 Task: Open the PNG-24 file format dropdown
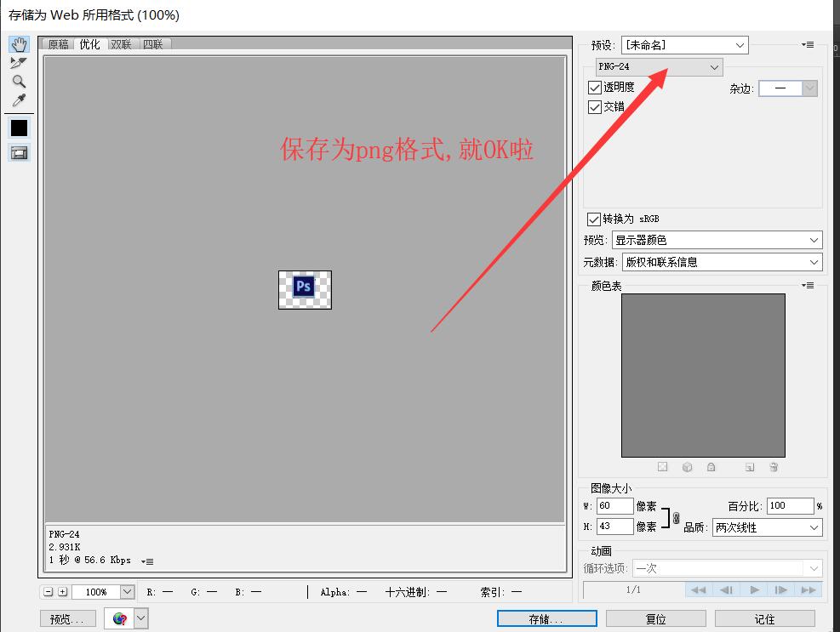[x=659, y=67]
